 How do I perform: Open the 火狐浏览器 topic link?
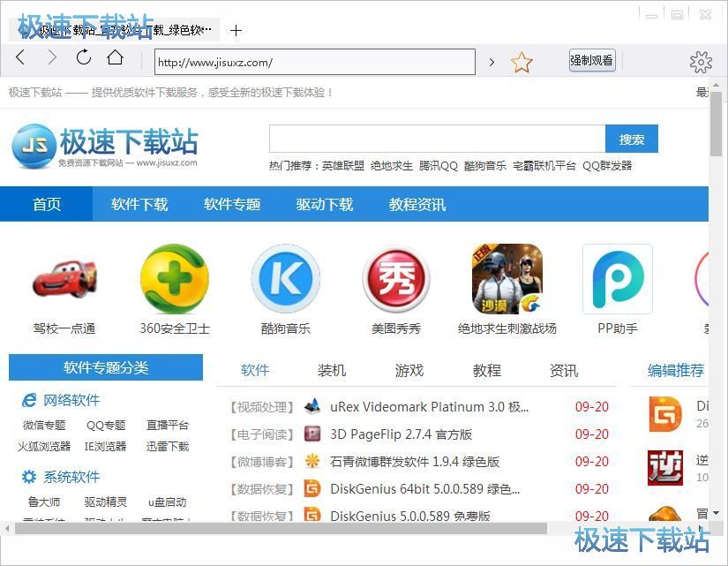(44, 446)
